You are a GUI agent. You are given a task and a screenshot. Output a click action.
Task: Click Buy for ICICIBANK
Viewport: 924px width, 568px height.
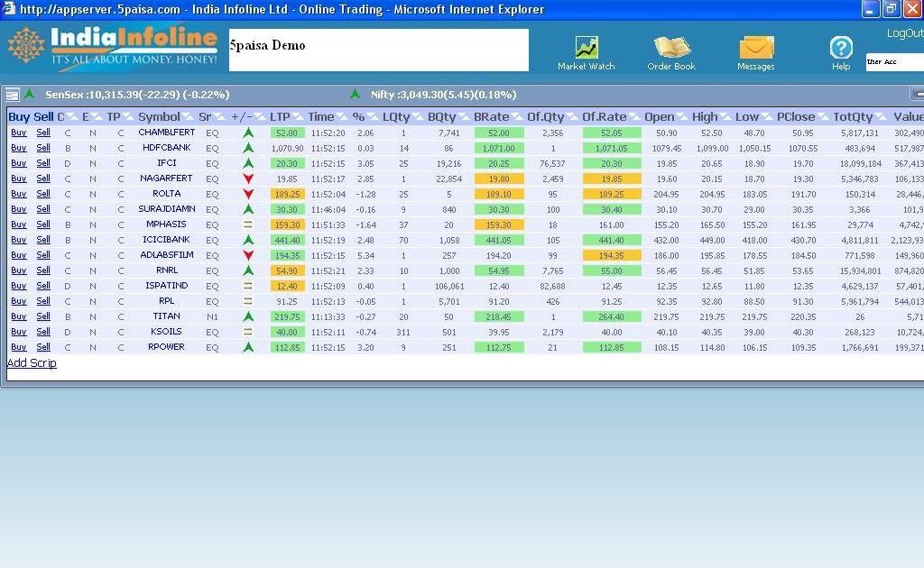coord(19,240)
